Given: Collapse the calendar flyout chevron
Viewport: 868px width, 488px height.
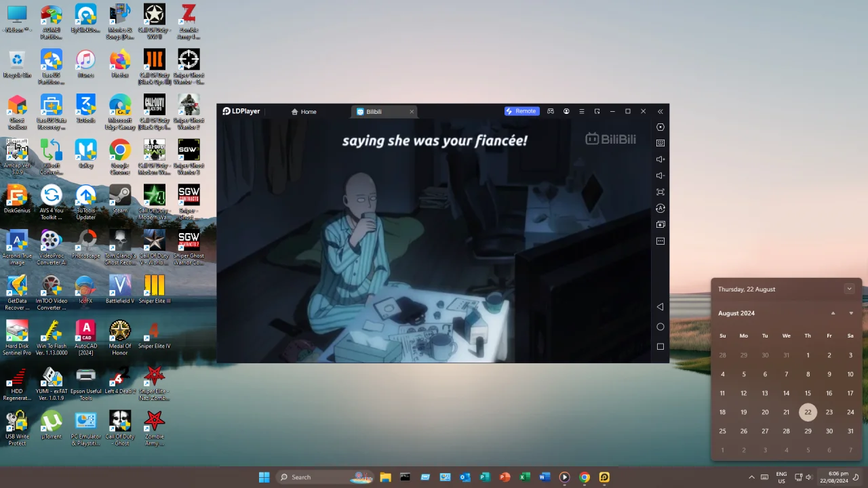Looking at the screenshot, I should coord(849,289).
